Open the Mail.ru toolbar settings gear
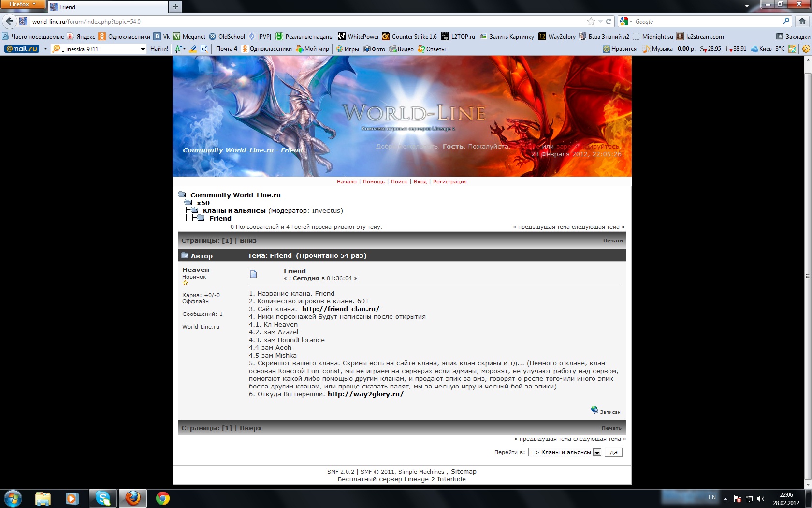This screenshot has width=812, height=508. (x=806, y=49)
